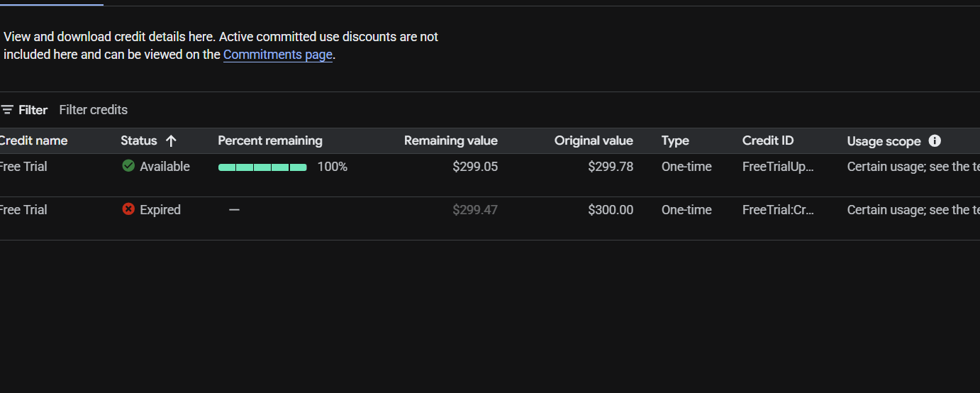Sort by the Remaining value column header

pos(450,140)
